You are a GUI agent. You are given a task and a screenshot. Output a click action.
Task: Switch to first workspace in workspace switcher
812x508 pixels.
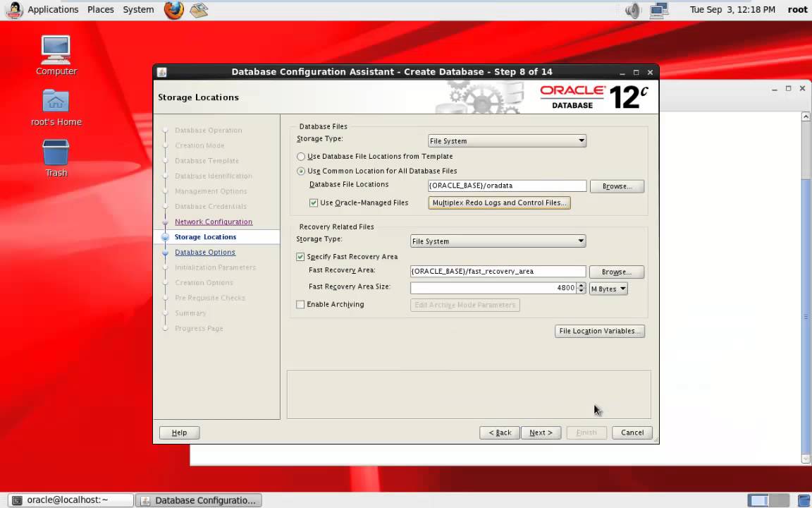point(758,500)
